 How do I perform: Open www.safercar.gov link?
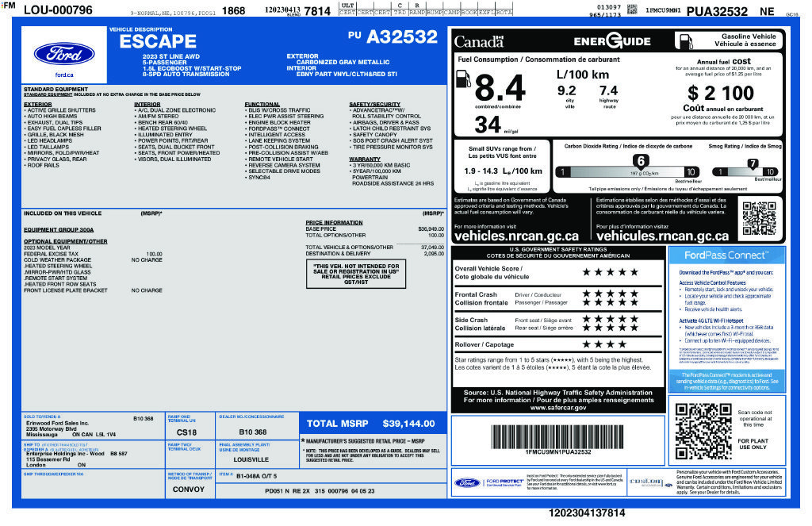pos(558,407)
